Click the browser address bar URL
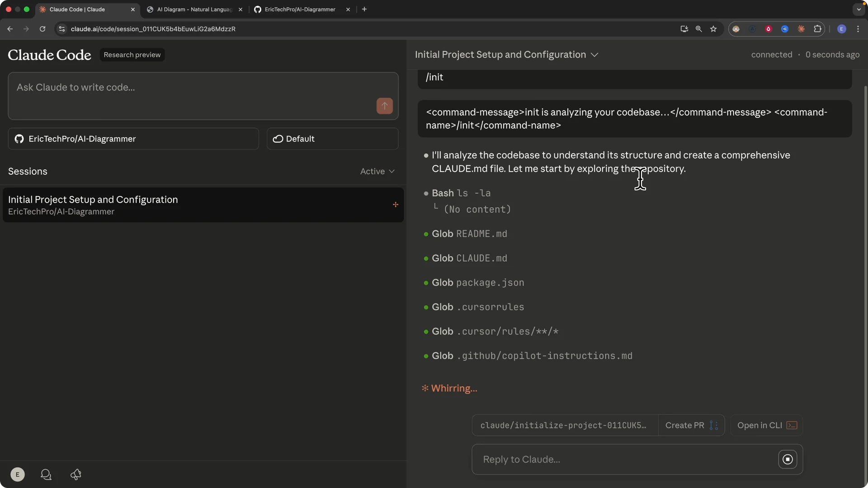The image size is (868, 488). click(x=153, y=29)
